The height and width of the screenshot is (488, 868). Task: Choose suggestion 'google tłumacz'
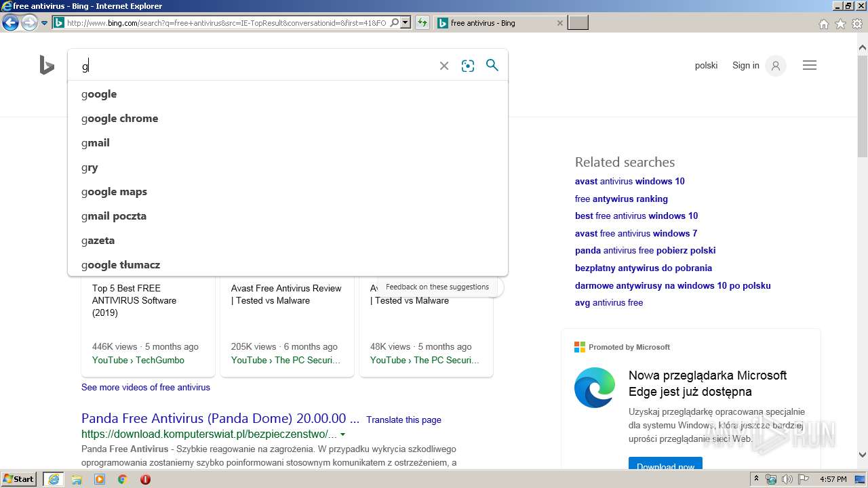(x=288, y=265)
